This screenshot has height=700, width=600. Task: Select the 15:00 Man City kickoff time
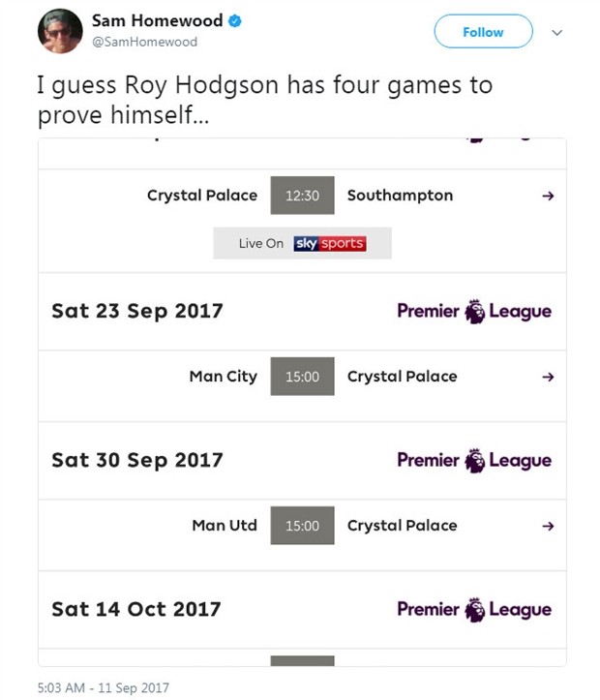pyautogui.click(x=302, y=377)
